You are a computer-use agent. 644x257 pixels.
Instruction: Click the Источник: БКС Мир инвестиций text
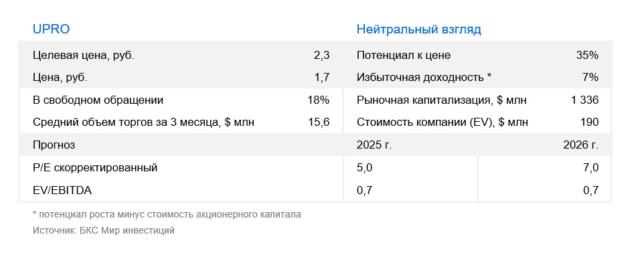coord(104,231)
